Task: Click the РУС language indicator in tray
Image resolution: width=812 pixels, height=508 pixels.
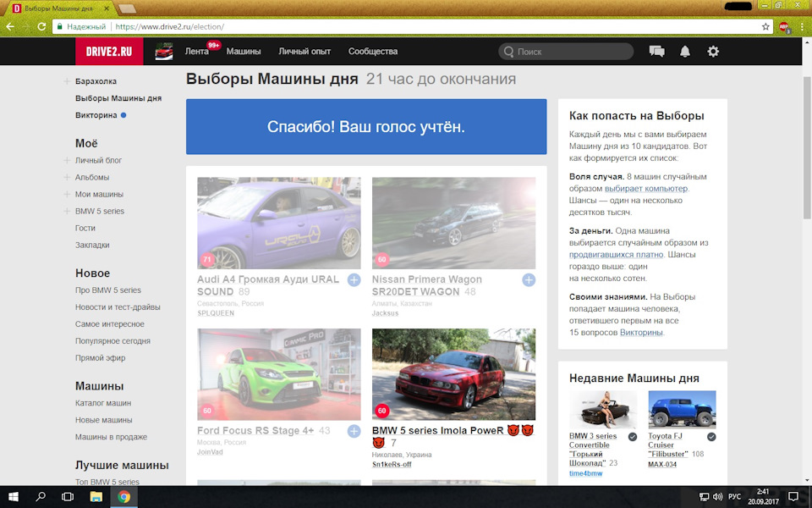Action: pos(734,497)
